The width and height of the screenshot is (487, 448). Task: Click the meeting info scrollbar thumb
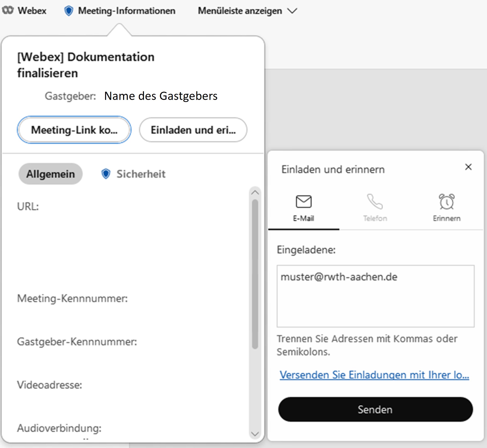255,274
